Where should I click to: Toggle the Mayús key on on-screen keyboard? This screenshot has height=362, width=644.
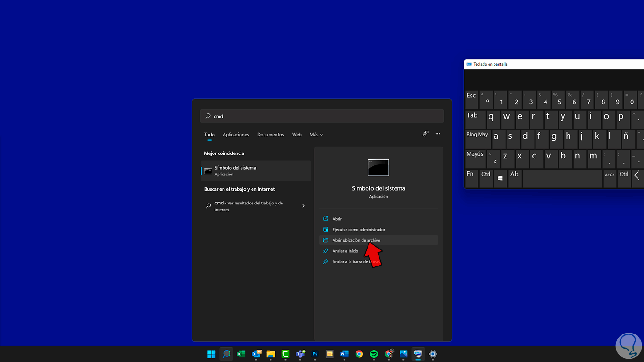pyautogui.click(x=475, y=158)
